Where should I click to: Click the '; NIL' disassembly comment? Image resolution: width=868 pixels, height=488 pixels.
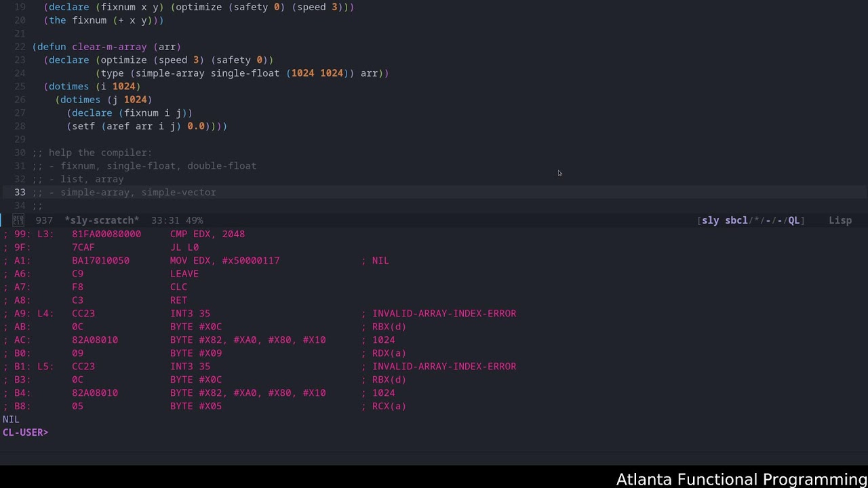(375, 260)
